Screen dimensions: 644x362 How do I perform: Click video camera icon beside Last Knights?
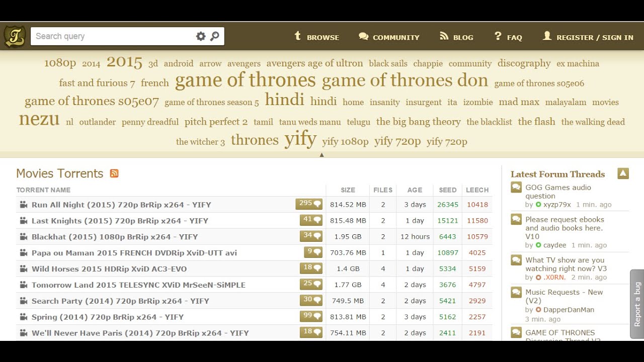point(23,221)
